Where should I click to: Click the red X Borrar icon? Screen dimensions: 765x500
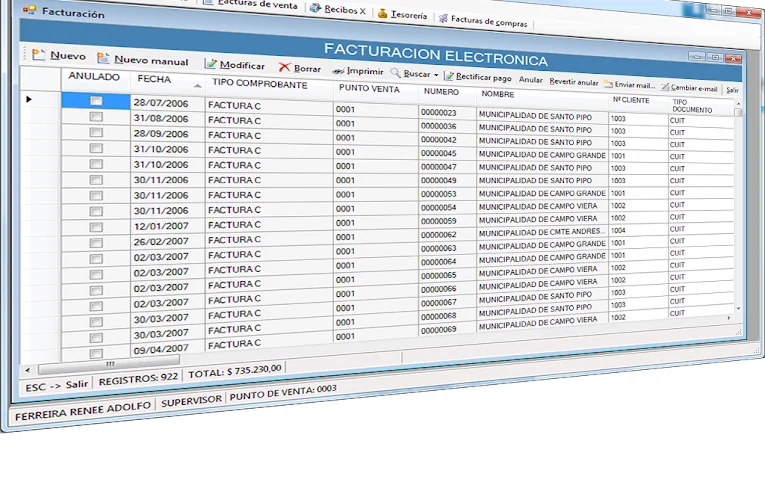click(284, 67)
